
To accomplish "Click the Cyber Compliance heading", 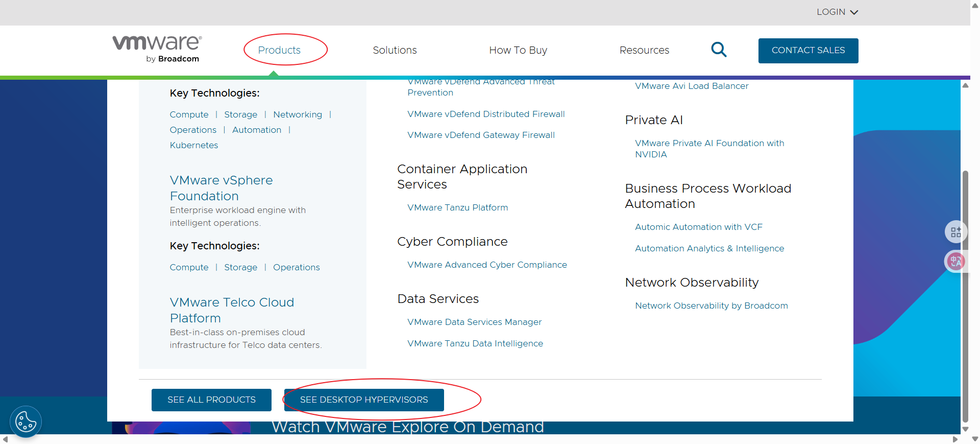I will (452, 242).
